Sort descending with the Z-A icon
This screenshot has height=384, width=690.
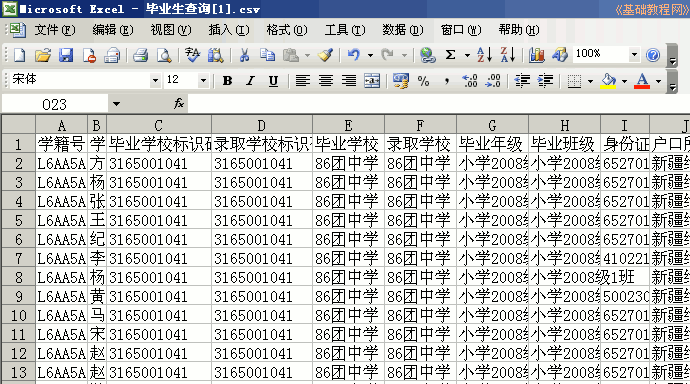click(507, 55)
